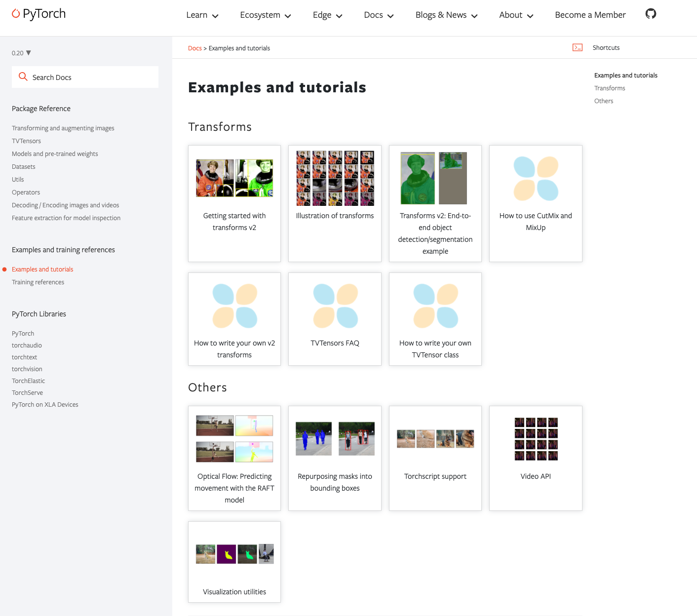Expand the About menu
This screenshot has height=616, width=697.
coord(516,15)
